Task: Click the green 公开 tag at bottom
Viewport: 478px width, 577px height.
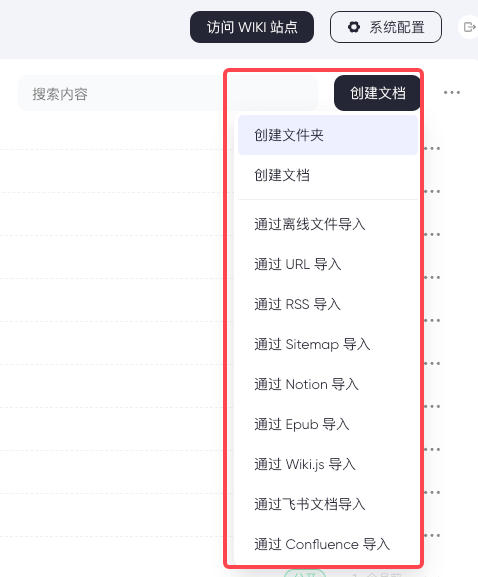Action: pyautogui.click(x=305, y=573)
